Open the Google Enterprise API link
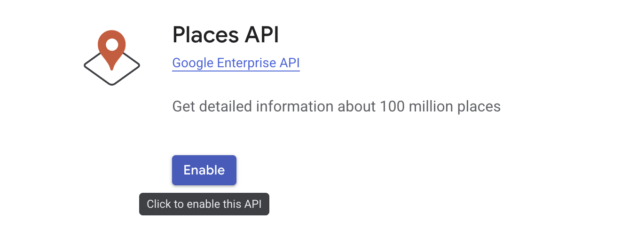This screenshot has width=644, height=237. [x=236, y=63]
